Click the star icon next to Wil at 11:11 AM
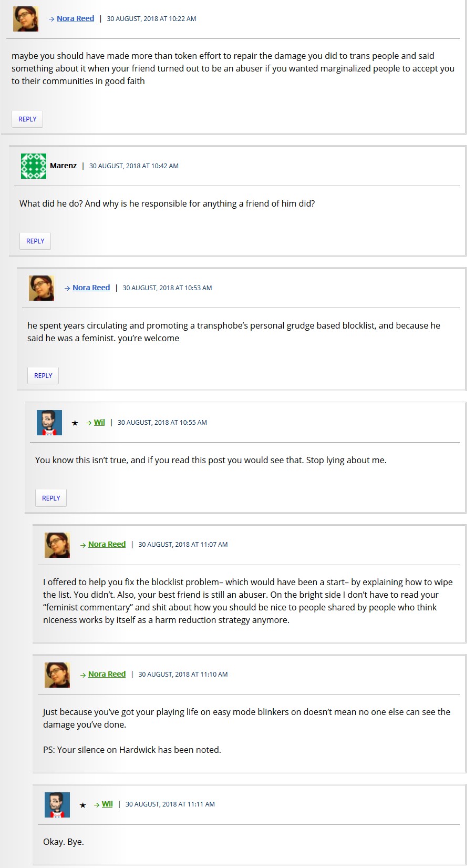Image resolution: width=475 pixels, height=868 pixels. point(83,805)
